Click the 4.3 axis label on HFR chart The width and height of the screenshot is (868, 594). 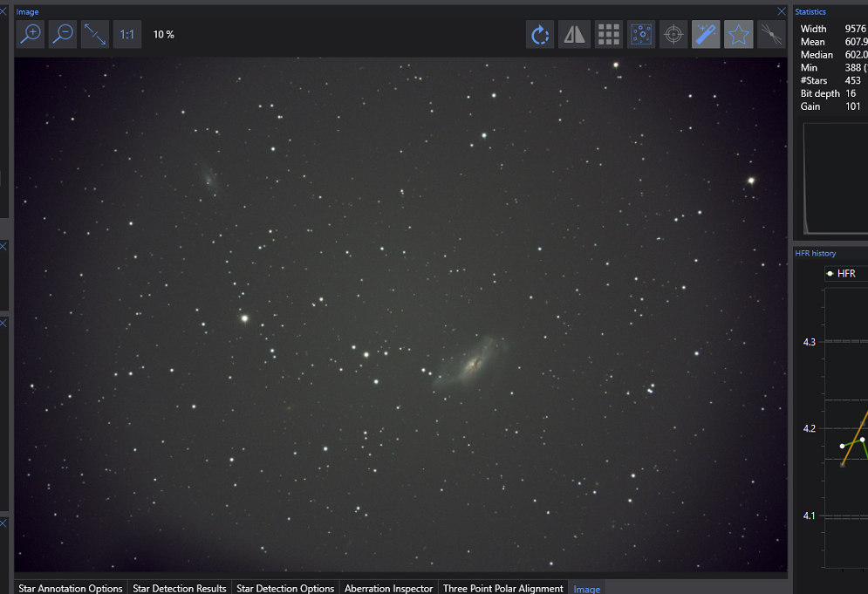click(810, 342)
